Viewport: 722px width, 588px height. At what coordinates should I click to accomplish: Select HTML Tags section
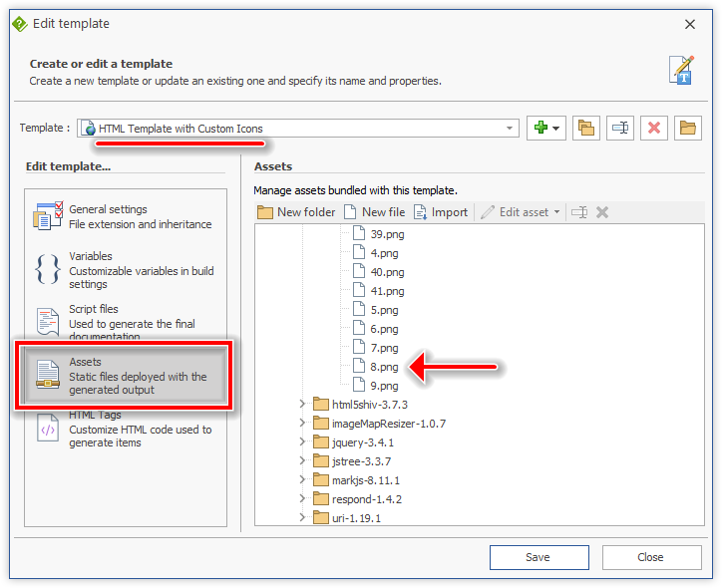[126, 429]
